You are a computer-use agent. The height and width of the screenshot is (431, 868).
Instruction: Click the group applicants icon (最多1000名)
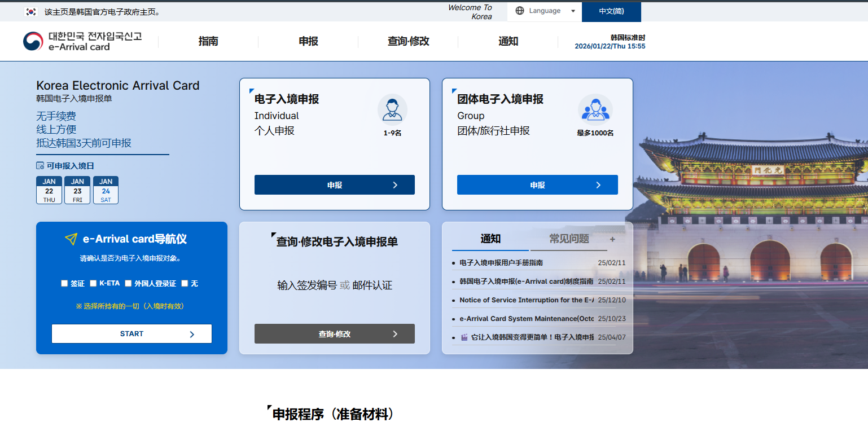[595, 109]
